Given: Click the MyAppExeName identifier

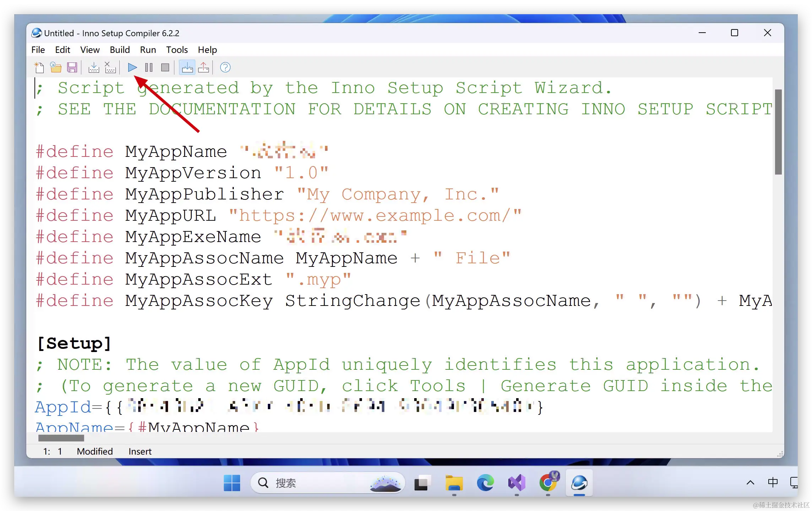Looking at the screenshot, I should [193, 237].
